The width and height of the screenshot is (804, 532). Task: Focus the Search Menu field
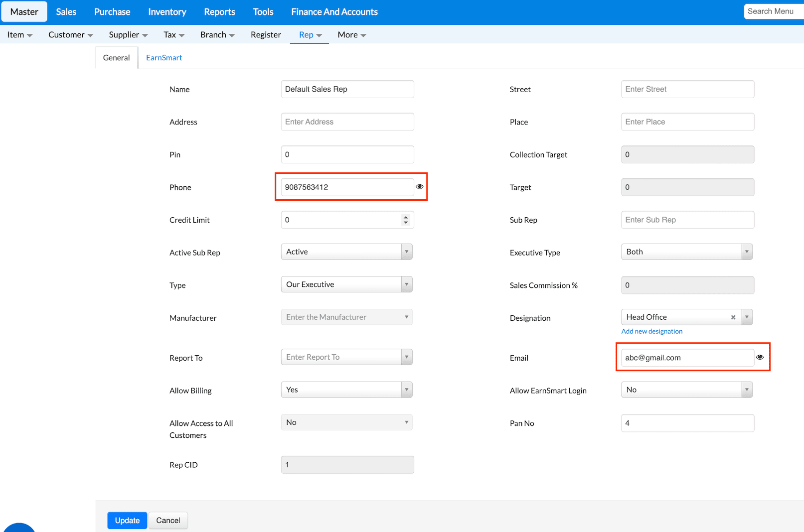click(x=773, y=11)
